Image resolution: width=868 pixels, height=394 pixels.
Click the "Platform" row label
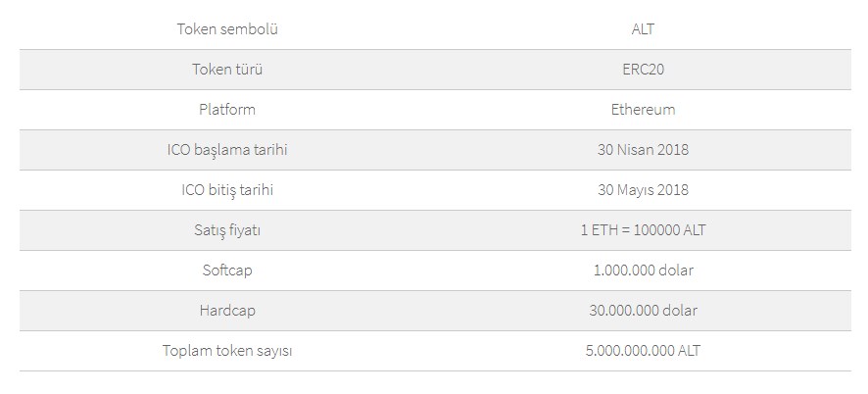[x=227, y=110]
